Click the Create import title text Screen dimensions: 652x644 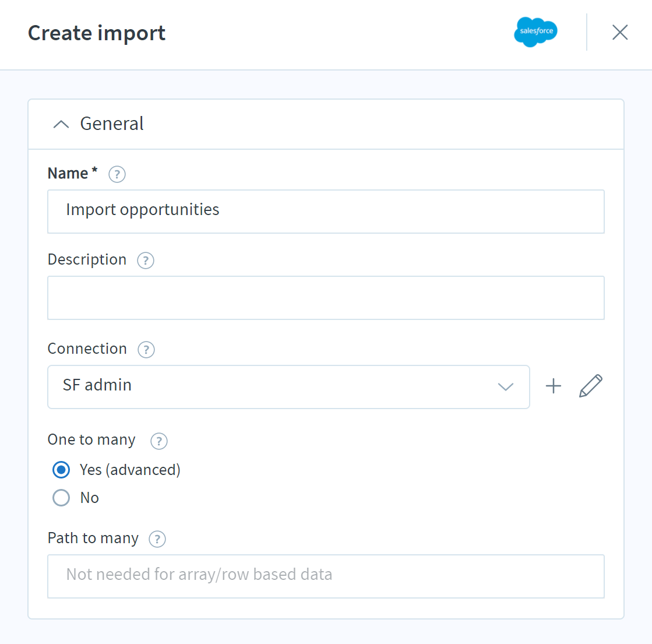click(97, 33)
